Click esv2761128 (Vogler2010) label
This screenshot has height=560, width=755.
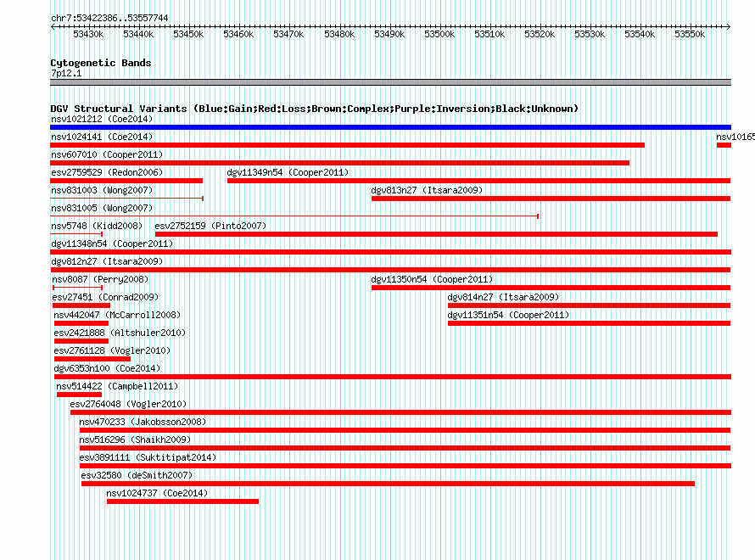click(112, 350)
